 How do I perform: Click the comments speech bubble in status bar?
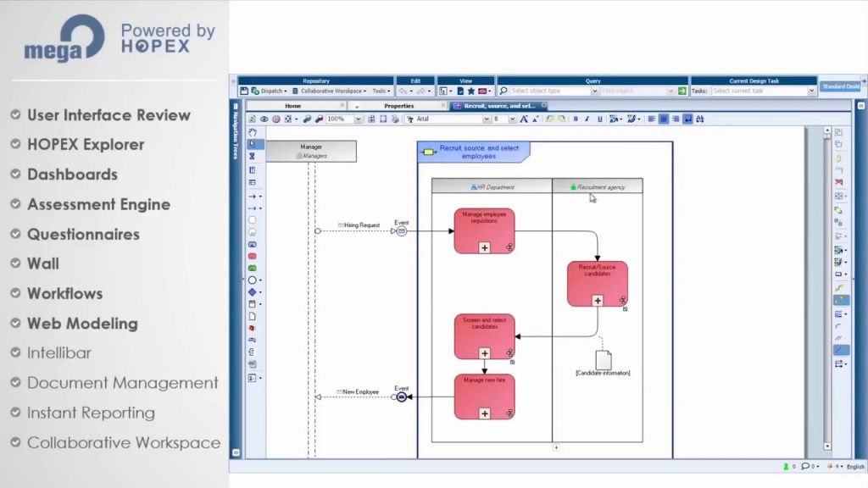click(x=805, y=467)
